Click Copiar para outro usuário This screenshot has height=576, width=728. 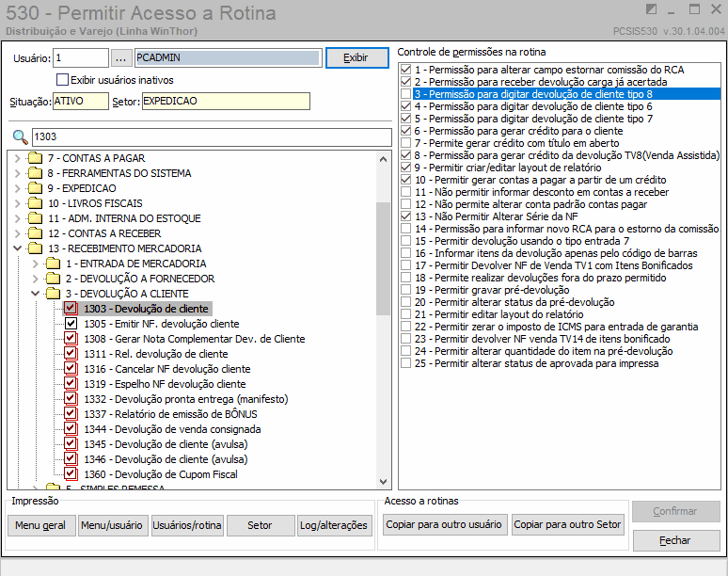click(444, 524)
